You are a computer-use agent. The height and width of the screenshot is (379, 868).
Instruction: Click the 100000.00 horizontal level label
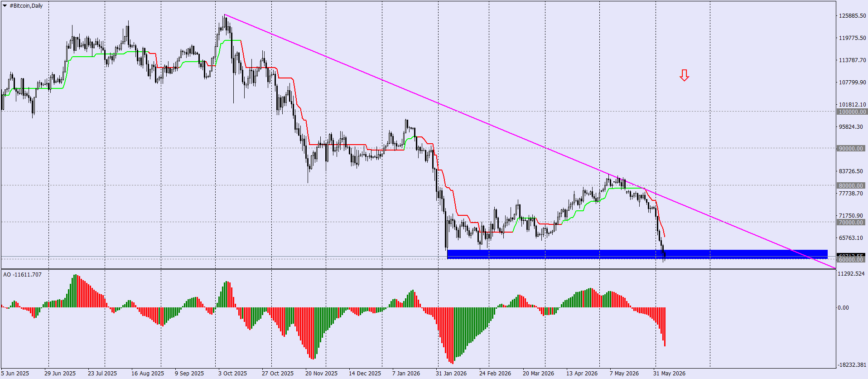tap(852, 112)
